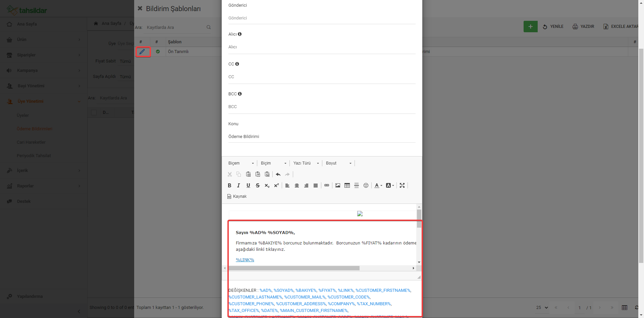Click the YENİLE refresh button
The height and width of the screenshot is (318, 644).
[553, 27]
